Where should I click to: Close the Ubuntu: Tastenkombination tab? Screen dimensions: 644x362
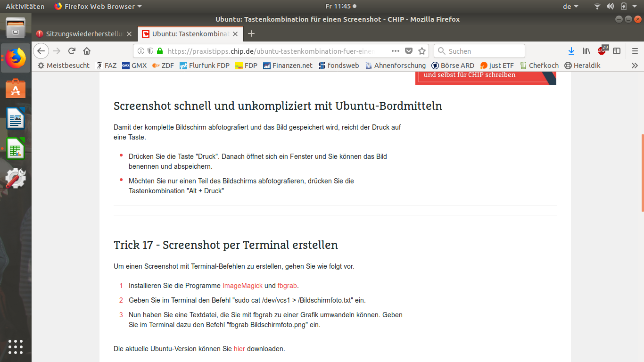click(x=236, y=34)
